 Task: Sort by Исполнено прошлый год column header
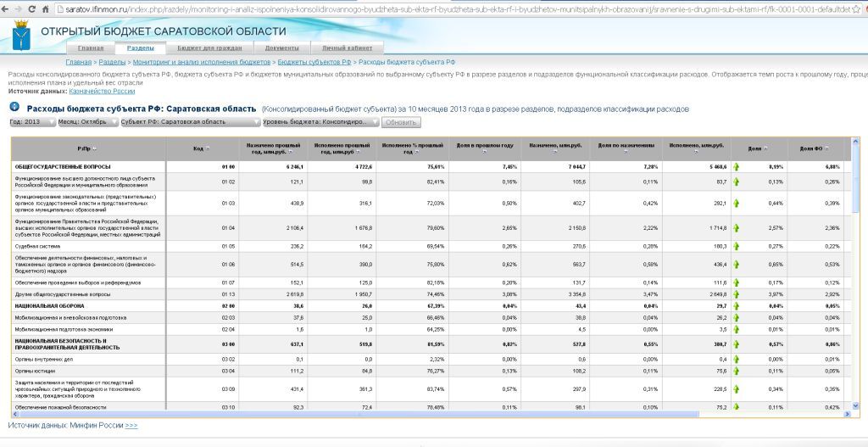click(342, 148)
